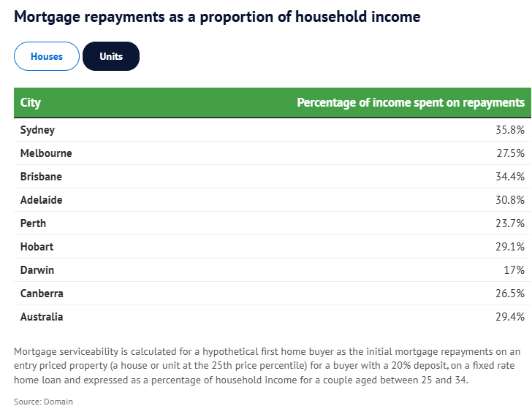Image resolution: width=532 pixels, height=406 pixels.
Task: Click Sydney's 35.8% value
Action: click(x=510, y=130)
